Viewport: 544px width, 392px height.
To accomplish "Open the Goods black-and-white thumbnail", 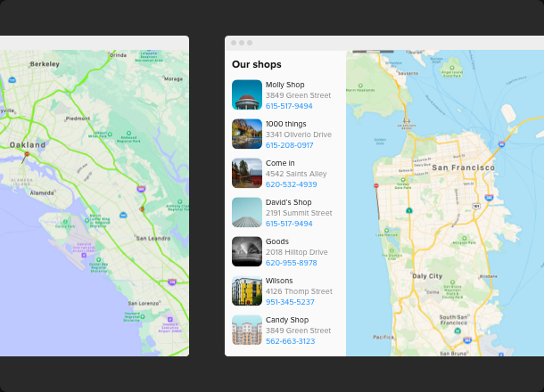I will [247, 251].
